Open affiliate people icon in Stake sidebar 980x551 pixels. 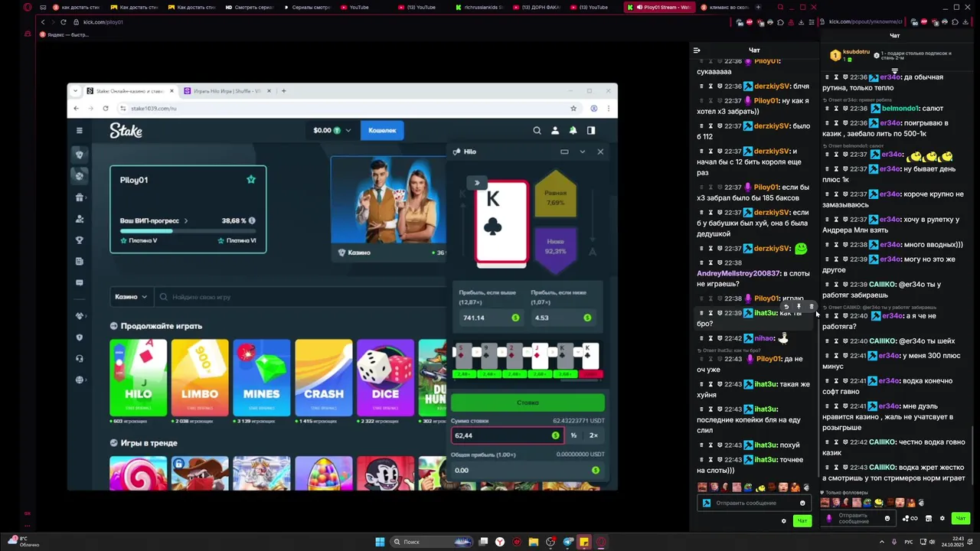(80, 219)
